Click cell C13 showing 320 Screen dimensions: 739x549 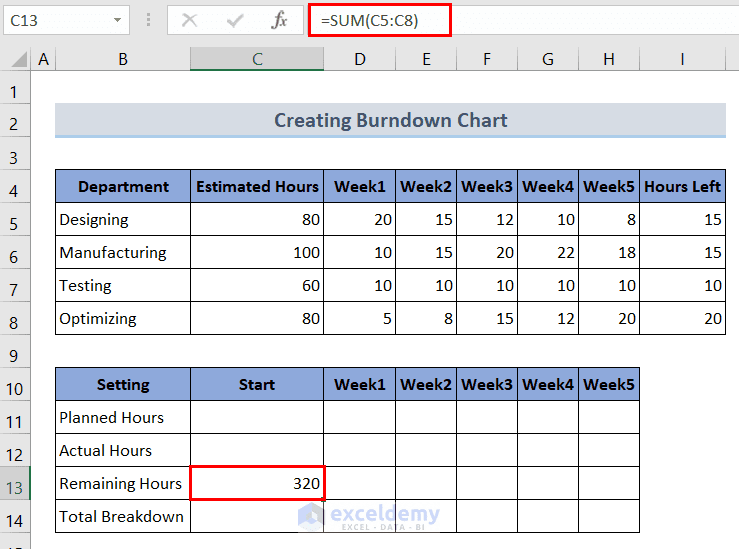(x=257, y=483)
